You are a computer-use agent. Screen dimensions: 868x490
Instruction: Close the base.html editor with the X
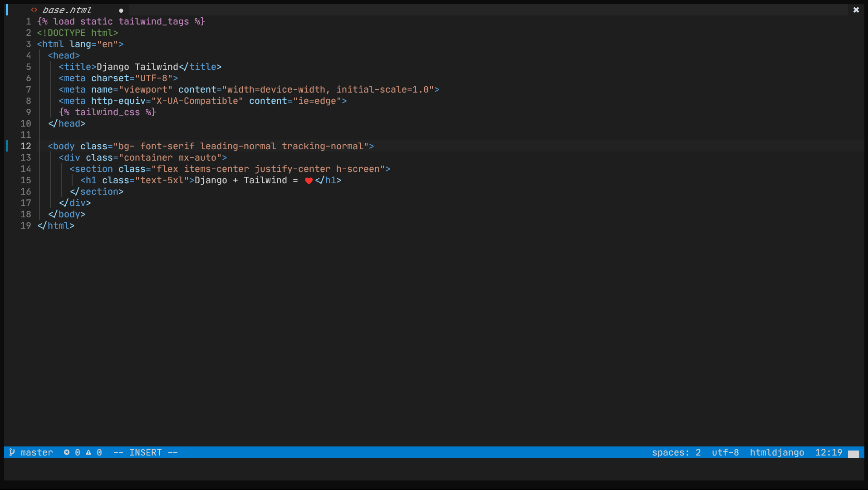[856, 10]
